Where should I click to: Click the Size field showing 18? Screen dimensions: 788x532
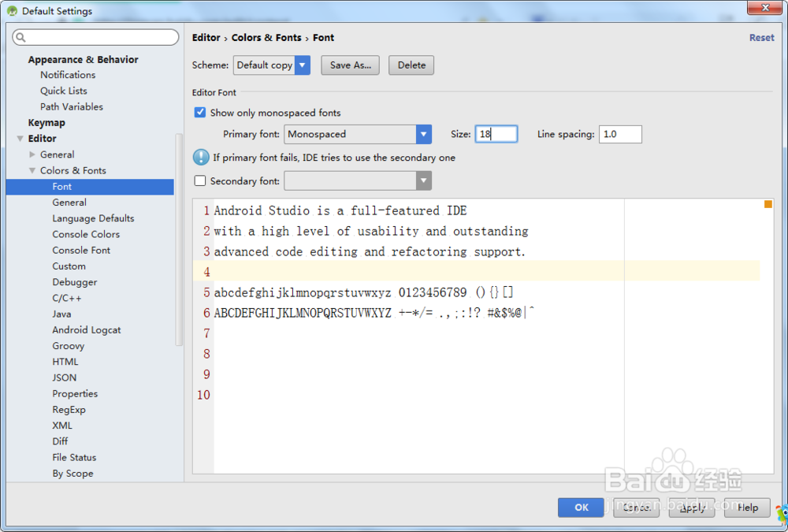[496, 134]
